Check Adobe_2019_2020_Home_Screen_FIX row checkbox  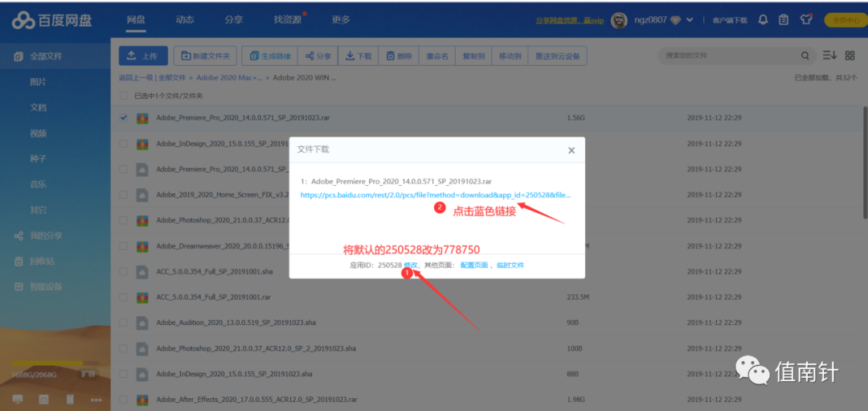(124, 195)
